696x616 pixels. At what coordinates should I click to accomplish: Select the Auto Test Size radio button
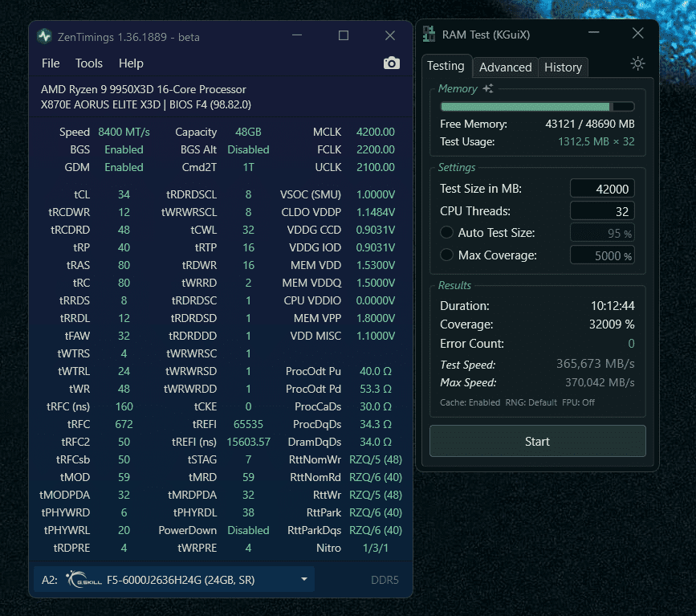click(x=446, y=232)
